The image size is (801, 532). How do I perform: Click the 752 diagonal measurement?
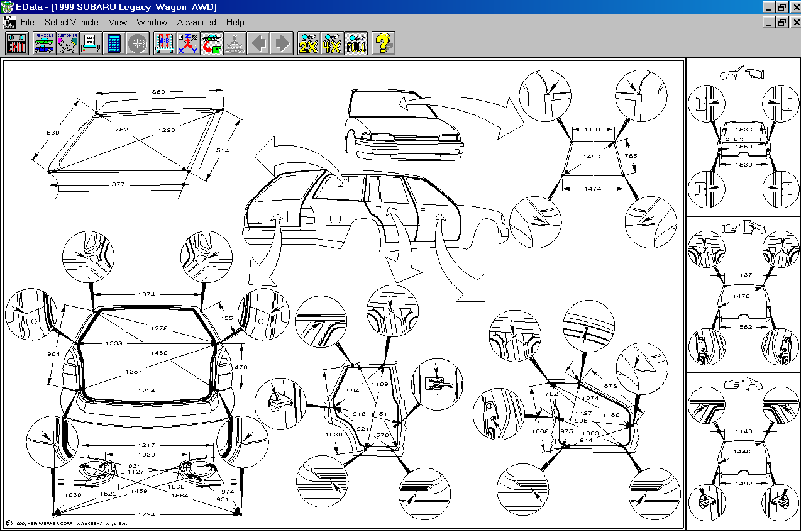[121, 130]
